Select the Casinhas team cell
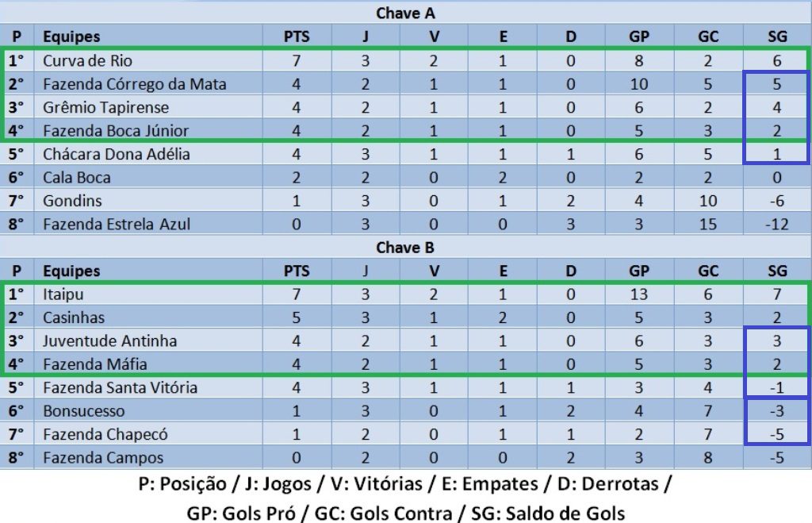The image size is (812, 523). [x=74, y=317]
